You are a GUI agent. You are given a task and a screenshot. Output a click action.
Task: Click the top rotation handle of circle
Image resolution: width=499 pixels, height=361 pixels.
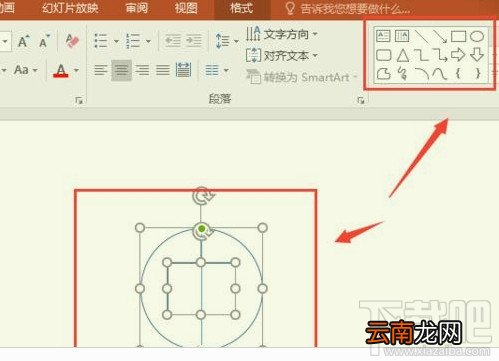coord(202,196)
